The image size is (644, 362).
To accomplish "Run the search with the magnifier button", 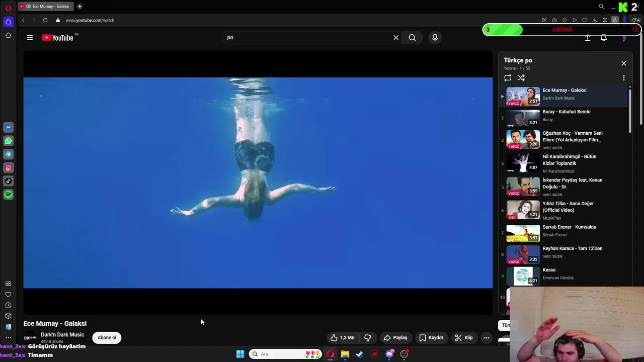I will tap(412, 37).
